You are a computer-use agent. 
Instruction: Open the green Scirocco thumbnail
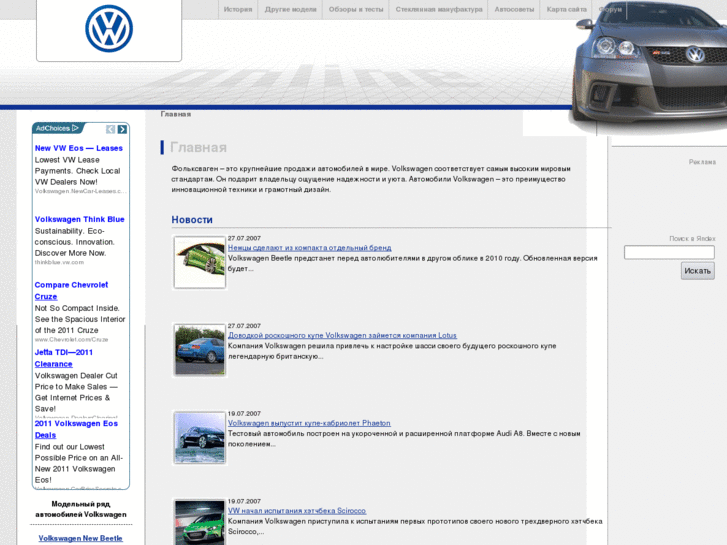point(199,521)
